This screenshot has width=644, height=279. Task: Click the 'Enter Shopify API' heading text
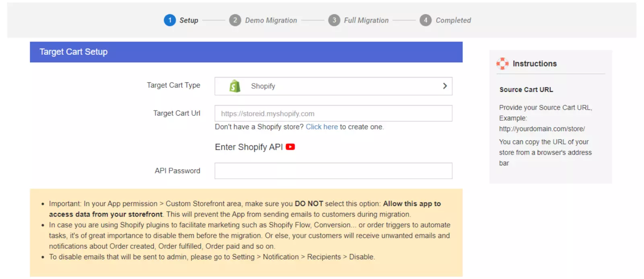pos(249,147)
